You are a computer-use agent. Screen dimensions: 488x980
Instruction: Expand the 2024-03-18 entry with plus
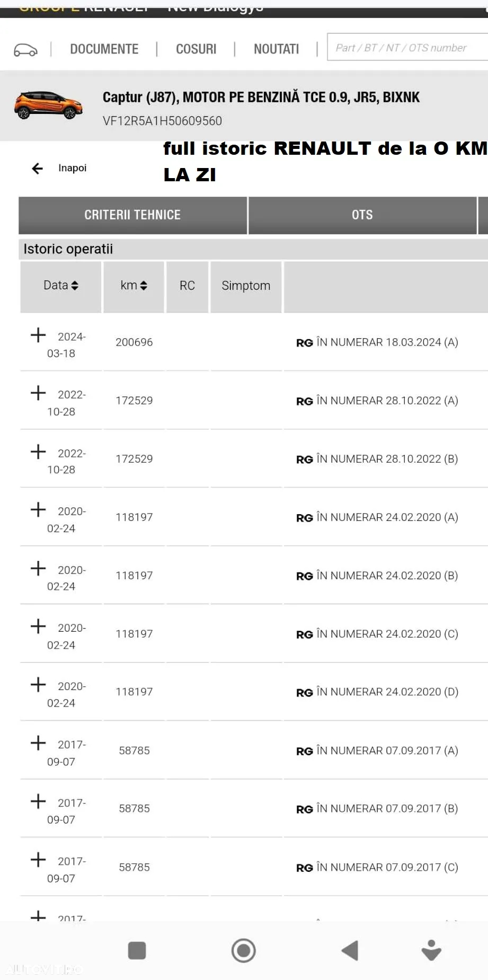(38, 335)
